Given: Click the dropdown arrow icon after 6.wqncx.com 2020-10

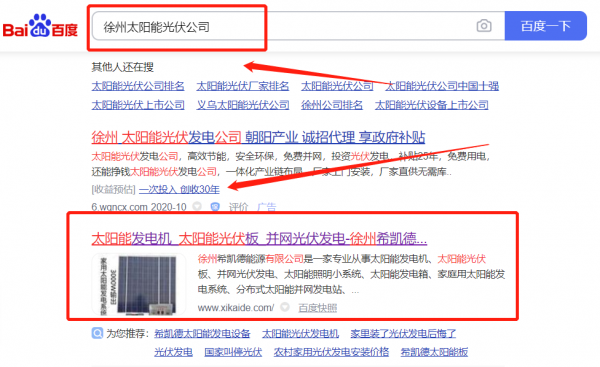Looking at the screenshot, I should (x=197, y=207).
